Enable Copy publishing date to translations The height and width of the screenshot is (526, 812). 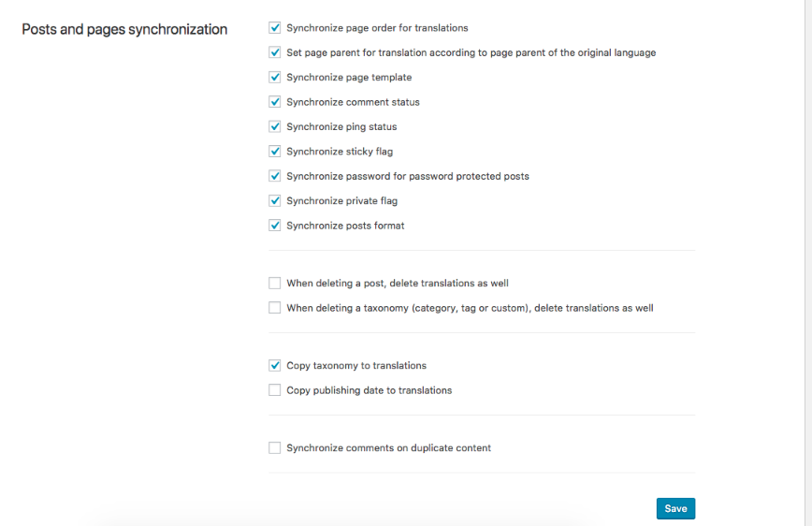click(275, 390)
